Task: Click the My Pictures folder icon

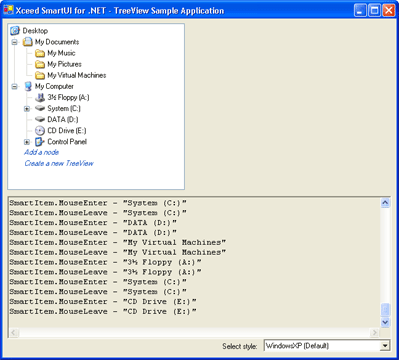Action: [40, 64]
